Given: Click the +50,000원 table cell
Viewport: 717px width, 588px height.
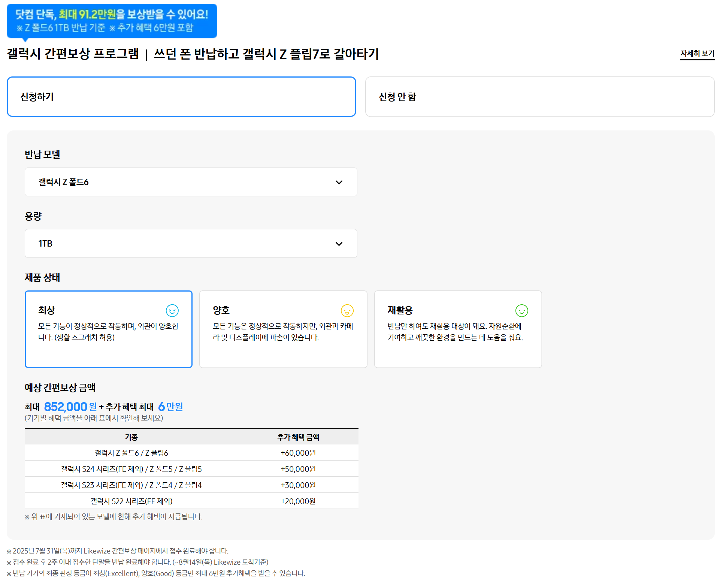Looking at the screenshot, I should point(298,469).
